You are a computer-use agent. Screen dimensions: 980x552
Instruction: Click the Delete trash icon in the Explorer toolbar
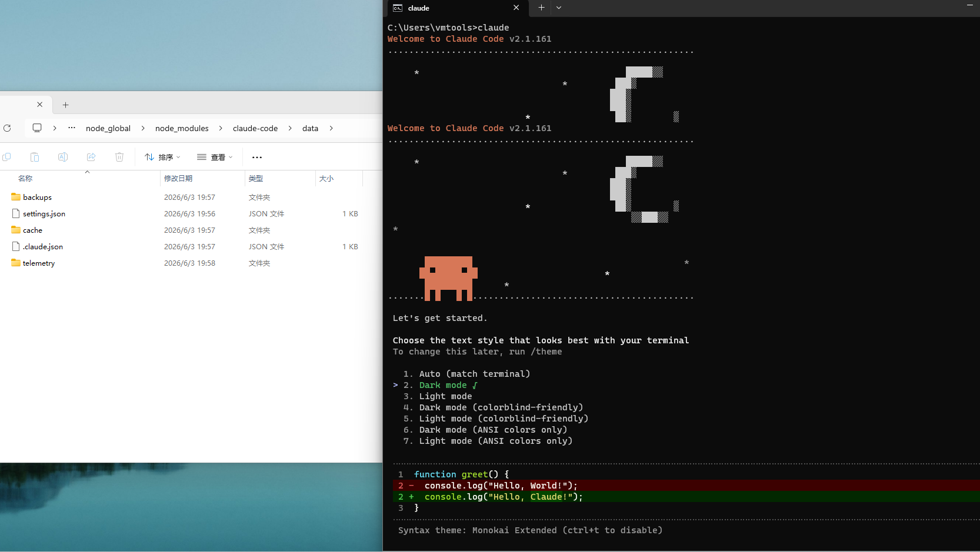pyautogui.click(x=119, y=157)
